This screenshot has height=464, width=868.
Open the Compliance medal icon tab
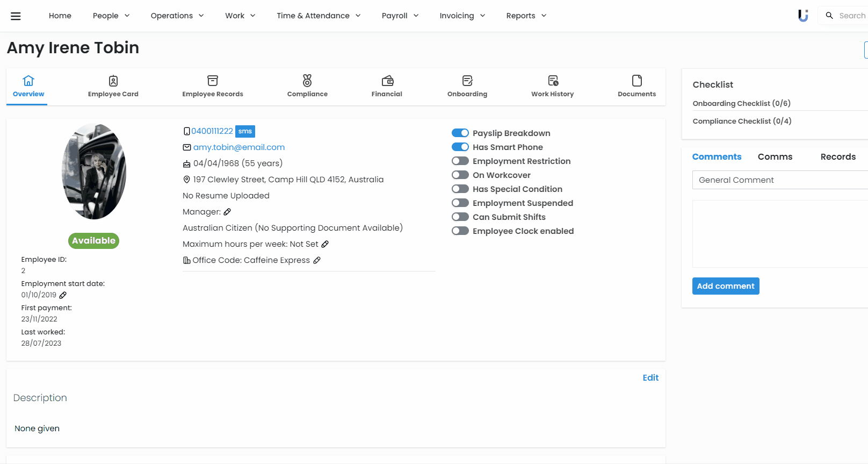[307, 81]
